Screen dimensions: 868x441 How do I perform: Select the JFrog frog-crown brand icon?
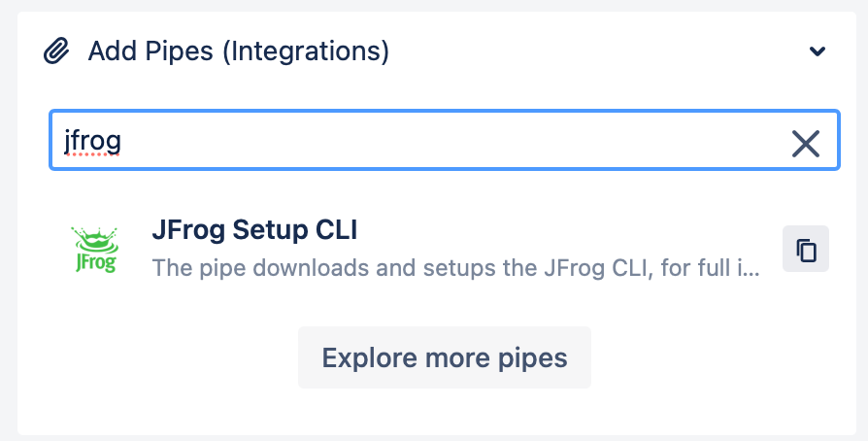pyautogui.click(x=95, y=250)
